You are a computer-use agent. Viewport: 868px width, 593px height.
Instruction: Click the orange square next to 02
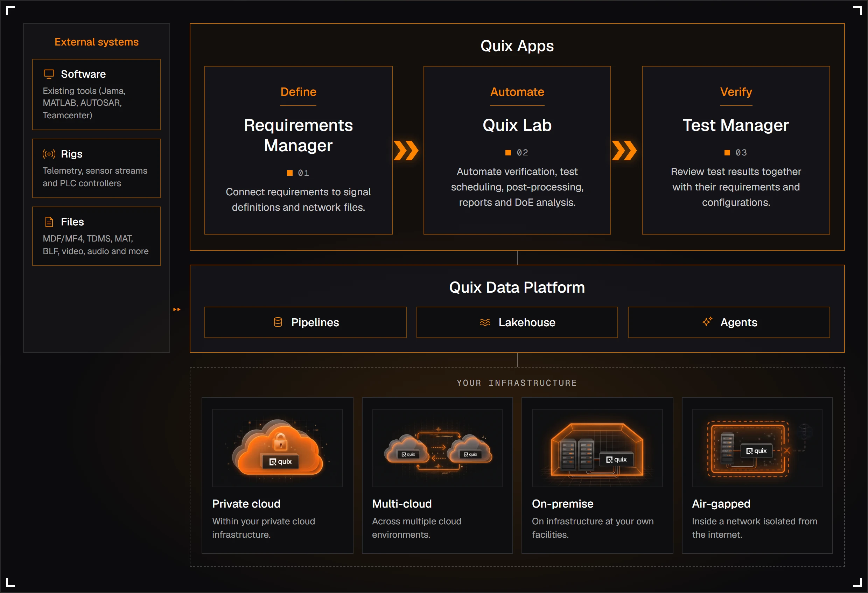click(508, 153)
